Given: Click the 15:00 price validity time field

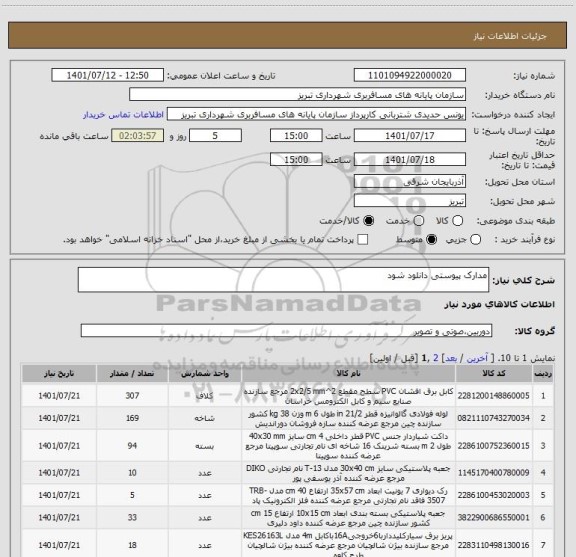Looking at the screenshot, I should tap(296, 159).
